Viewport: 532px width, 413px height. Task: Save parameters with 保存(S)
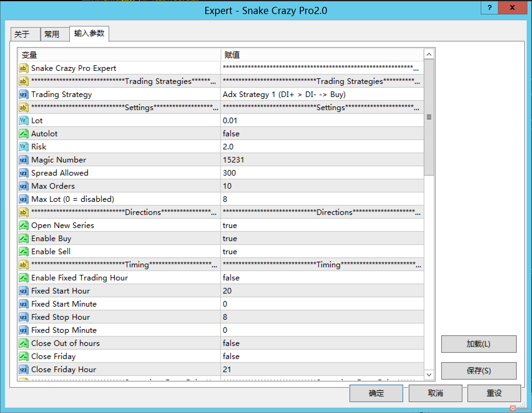pos(479,371)
